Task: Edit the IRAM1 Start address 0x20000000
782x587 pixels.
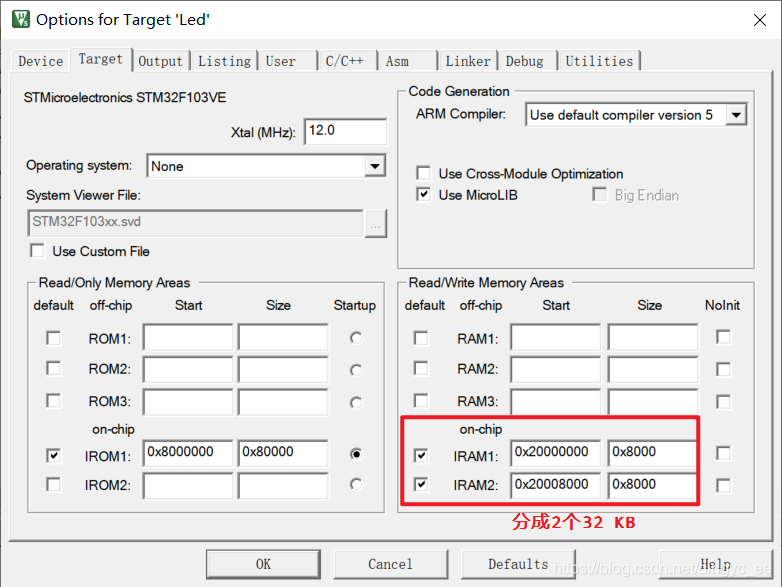Action: coord(556,453)
